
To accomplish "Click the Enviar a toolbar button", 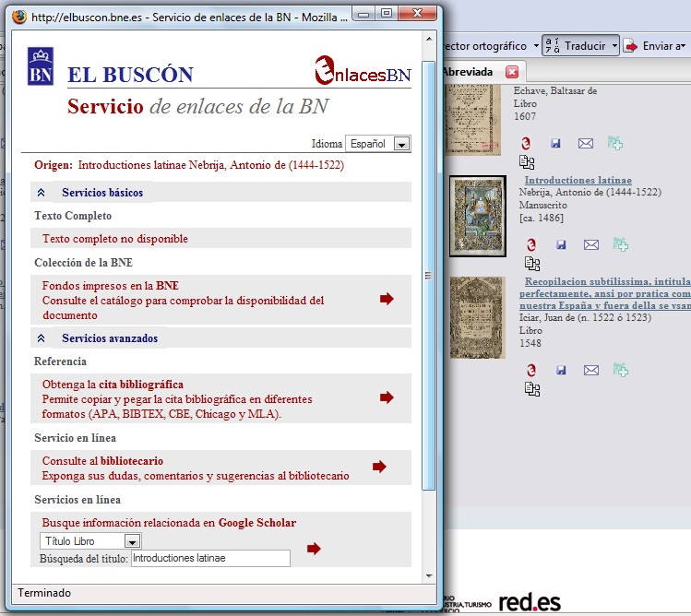I will [x=655, y=46].
